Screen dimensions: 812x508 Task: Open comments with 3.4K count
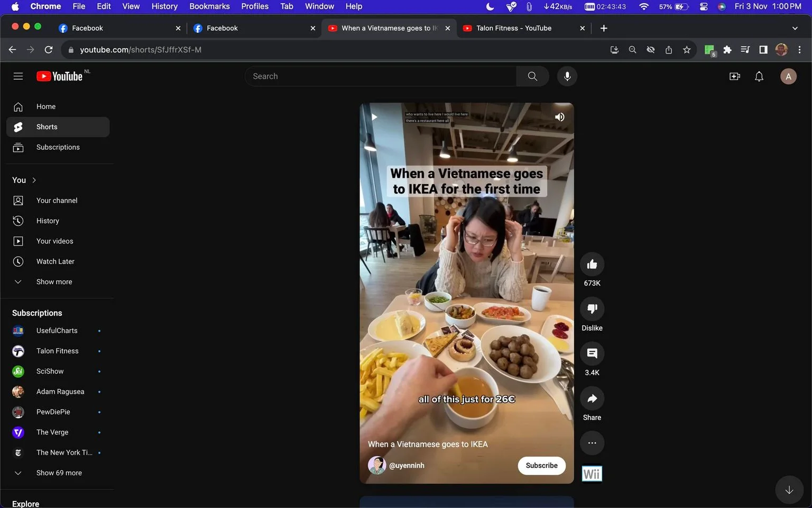click(x=592, y=353)
